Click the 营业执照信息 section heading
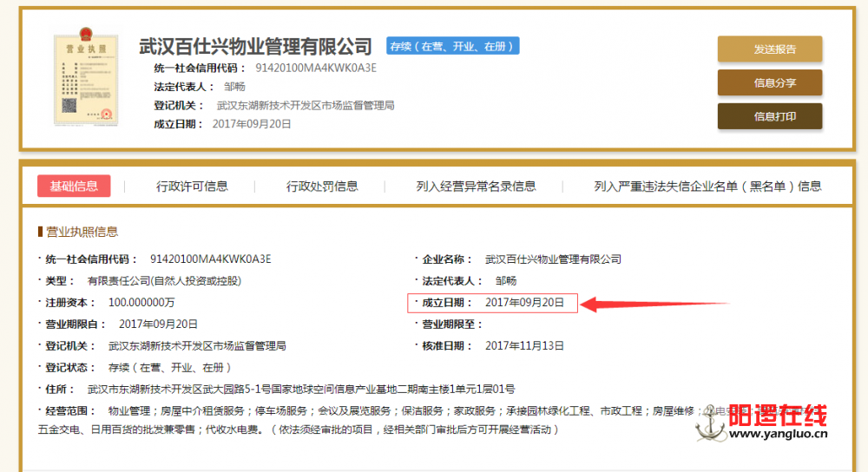The width and height of the screenshot is (868, 472). click(x=82, y=232)
